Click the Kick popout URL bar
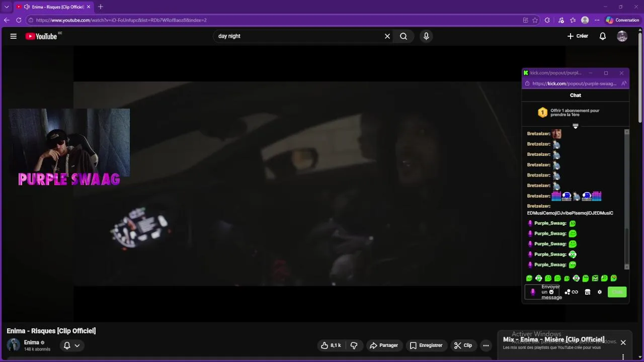Screen dimensions: 644x362 click(574, 83)
